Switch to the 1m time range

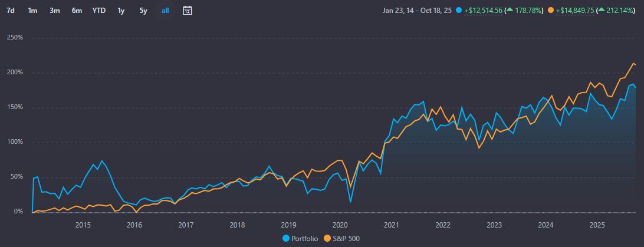pyautogui.click(x=32, y=10)
